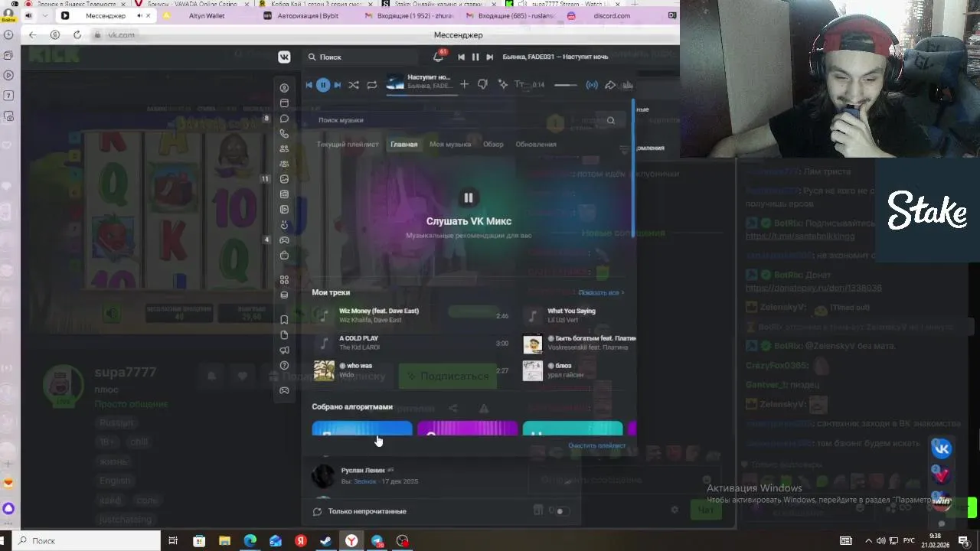Adjust the player volume slider
The image size is (980, 551).
565,85
